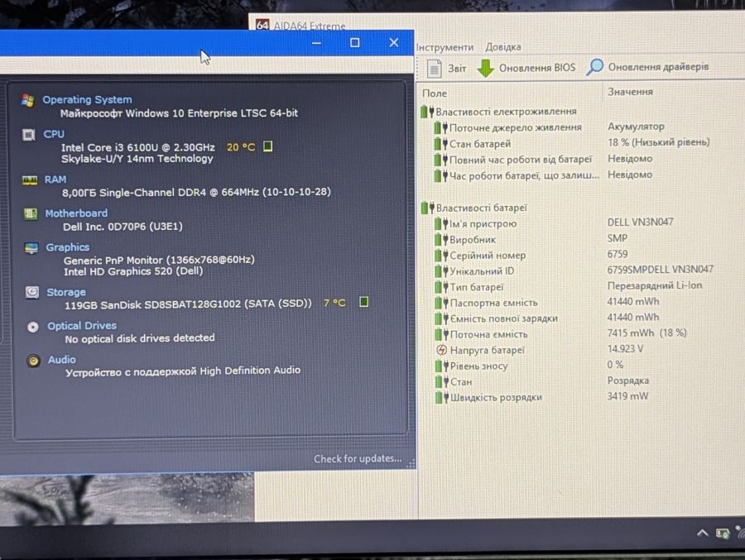
Task: Click the voltage icon beside Напруга батареї
Action: click(442, 350)
